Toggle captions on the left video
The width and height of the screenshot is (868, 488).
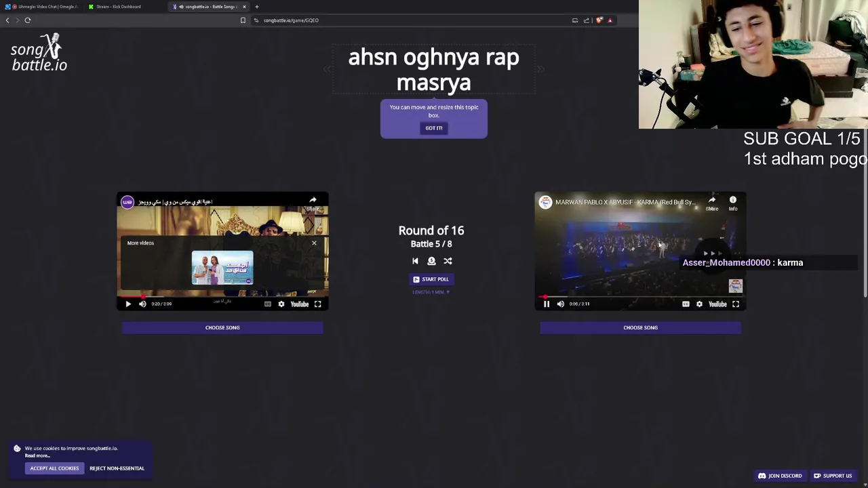tap(268, 304)
